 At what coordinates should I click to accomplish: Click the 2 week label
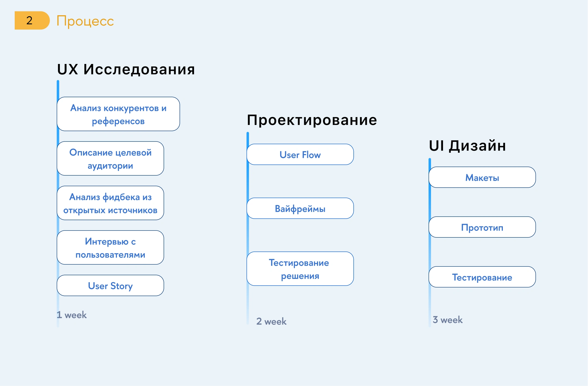[x=271, y=321]
